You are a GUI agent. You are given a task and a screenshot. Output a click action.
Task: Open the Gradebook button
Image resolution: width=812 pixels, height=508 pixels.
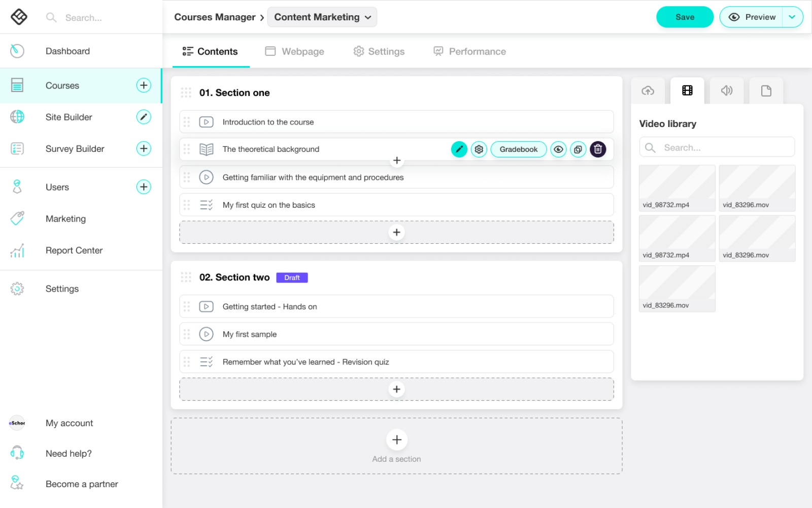pyautogui.click(x=518, y=149)
